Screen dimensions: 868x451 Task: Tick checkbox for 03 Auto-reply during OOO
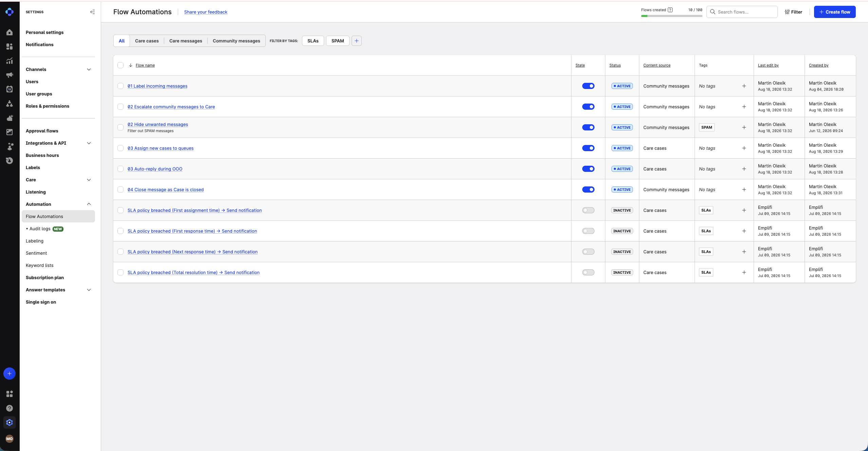[120, 169]
